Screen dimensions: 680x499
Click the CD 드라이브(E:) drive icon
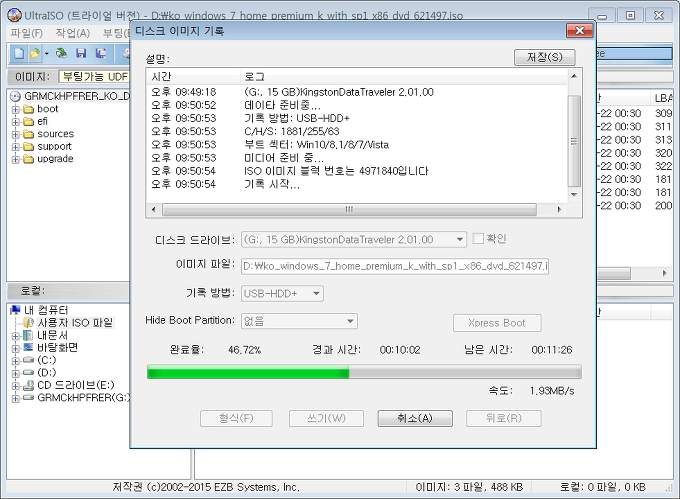[x=29, y=385]
